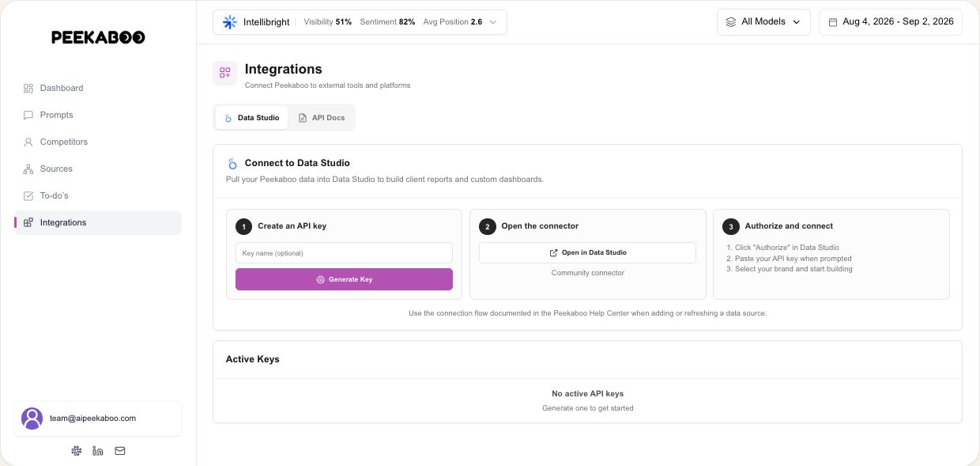
Task: Click the 'Authorize and connect' heading
Action: 789,226
